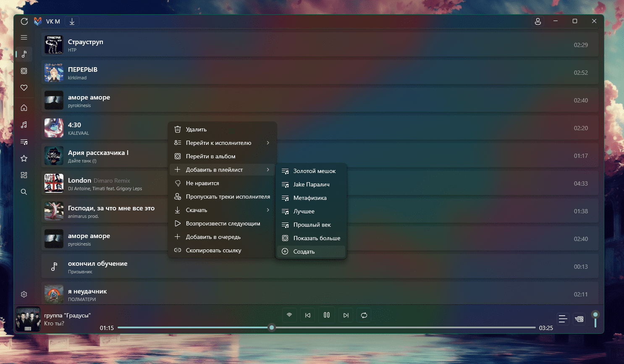Add track to Лучшее playlist
This screenshot has height=364, width=624.
(311, 211)
